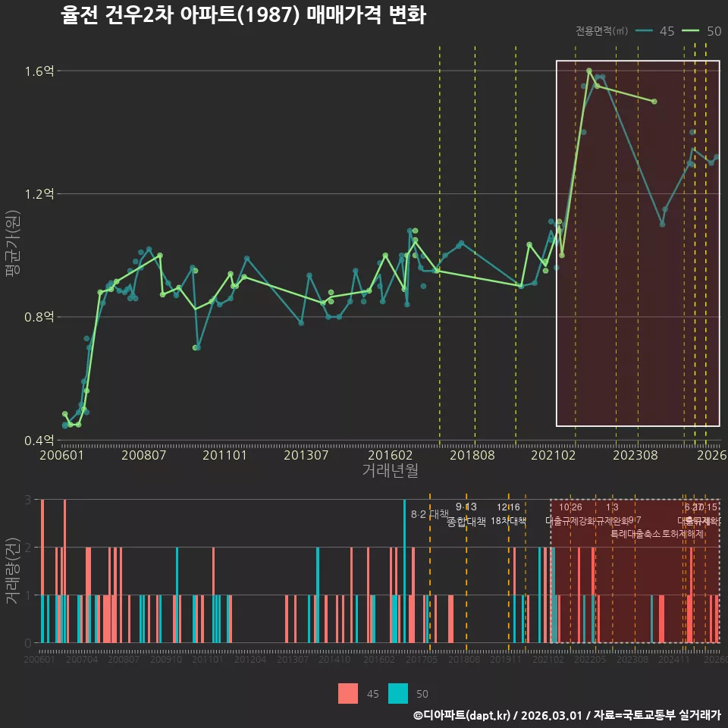Click the 대출규제강화 annotation text
728x728 pixels.
pyautogui.click(x=570, y=520)
